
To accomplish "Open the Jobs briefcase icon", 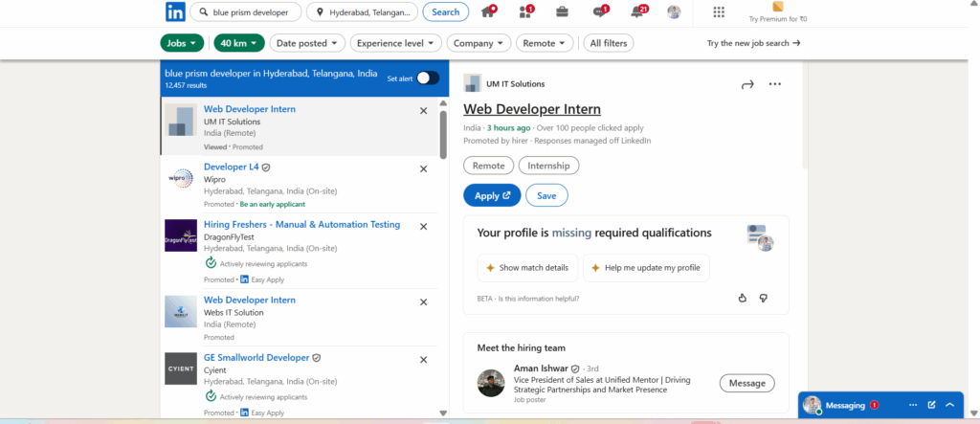I will (562, 11).
